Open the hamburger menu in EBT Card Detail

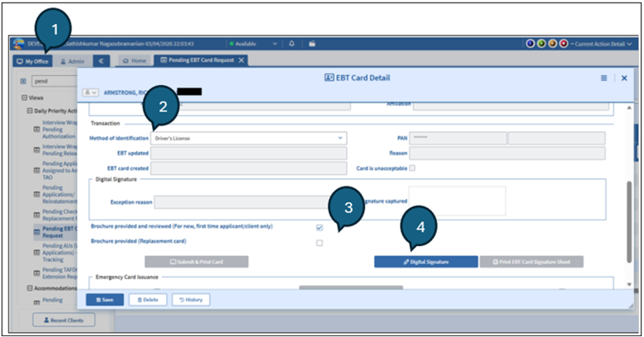click(604, 78)
